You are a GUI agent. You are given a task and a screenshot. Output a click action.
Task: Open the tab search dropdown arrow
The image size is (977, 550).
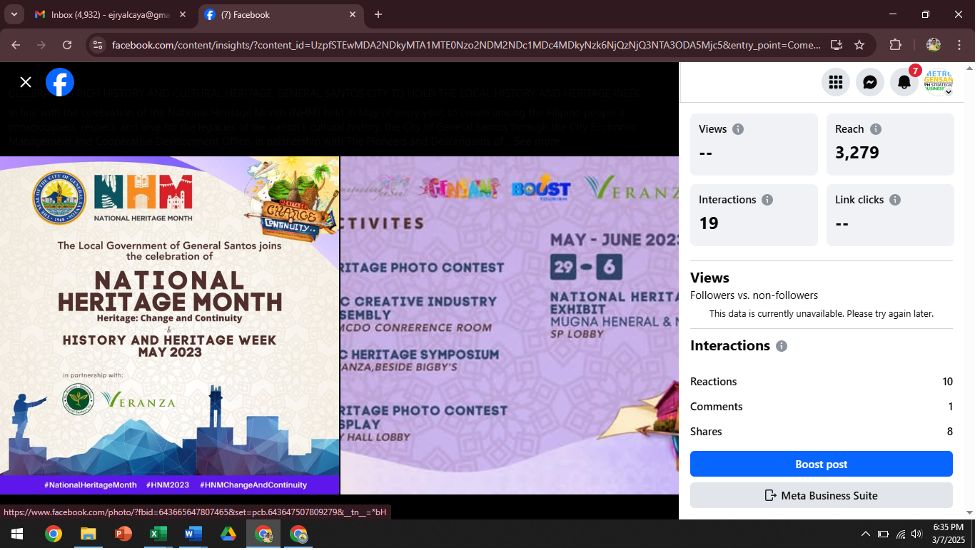(14, 14)
